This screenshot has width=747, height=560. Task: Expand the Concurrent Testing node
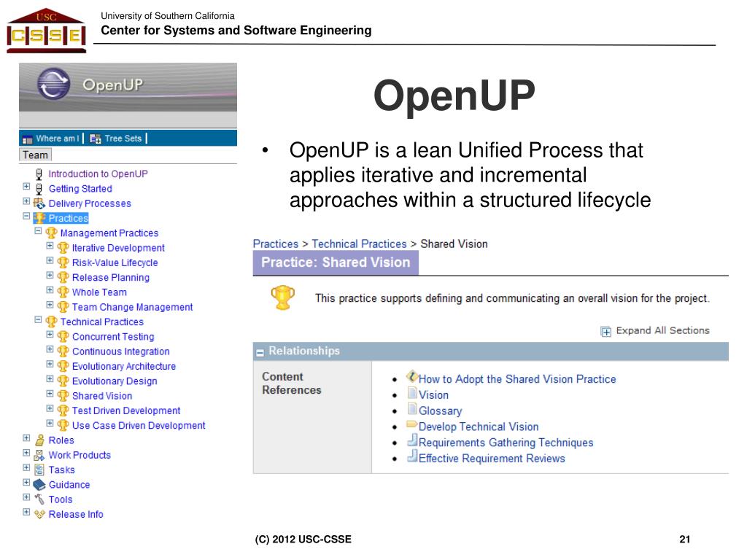[50, 334]
